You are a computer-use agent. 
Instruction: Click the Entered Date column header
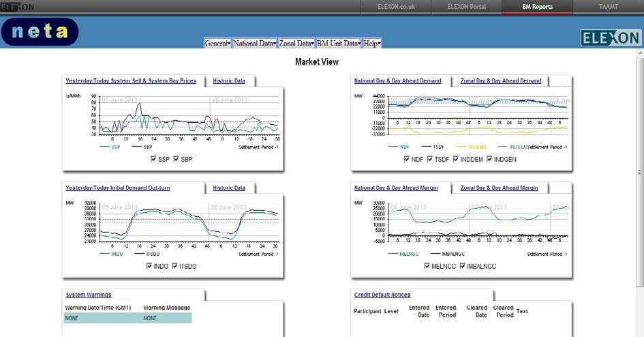coord(419,311)
